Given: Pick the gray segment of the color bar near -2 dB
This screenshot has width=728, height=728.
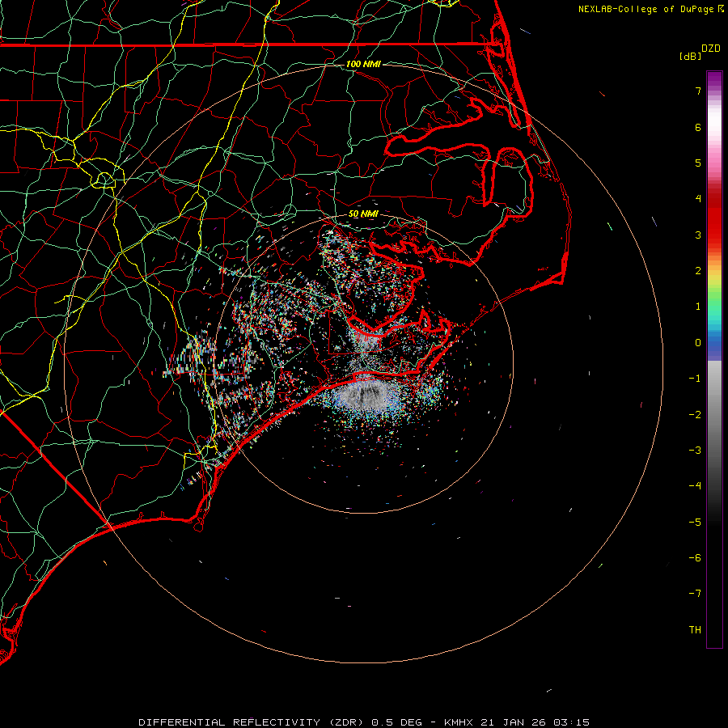Looking at the screenshot, I should [714, 415].
